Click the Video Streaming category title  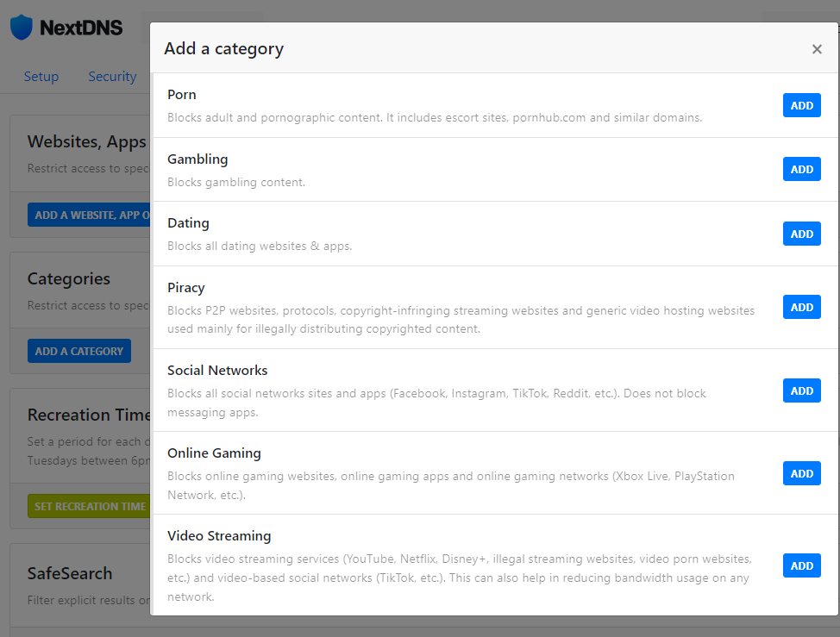pos(219,536)
